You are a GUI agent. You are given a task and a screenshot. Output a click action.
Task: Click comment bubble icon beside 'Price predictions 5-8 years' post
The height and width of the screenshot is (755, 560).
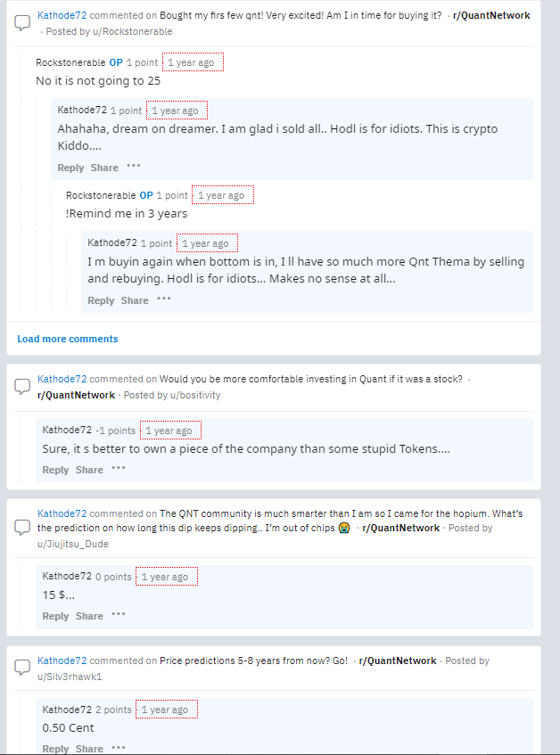pyautogui.click(x=22, y=668)
